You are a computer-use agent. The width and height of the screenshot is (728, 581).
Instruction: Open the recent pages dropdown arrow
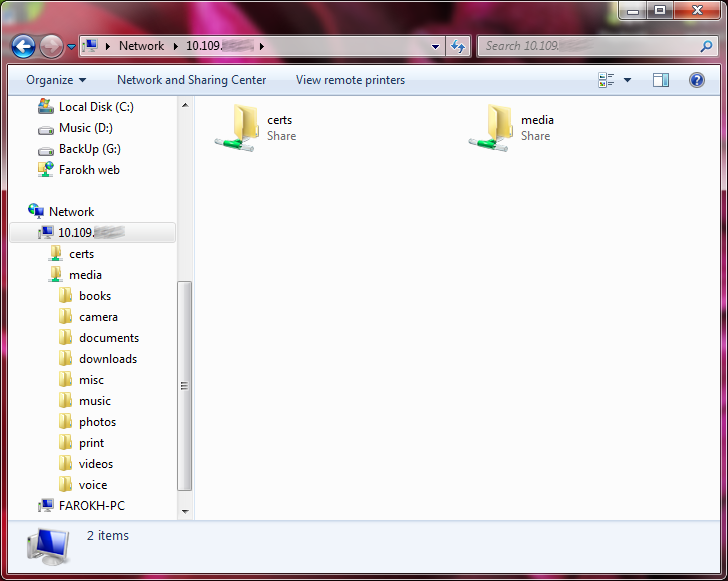click(72, 46)
